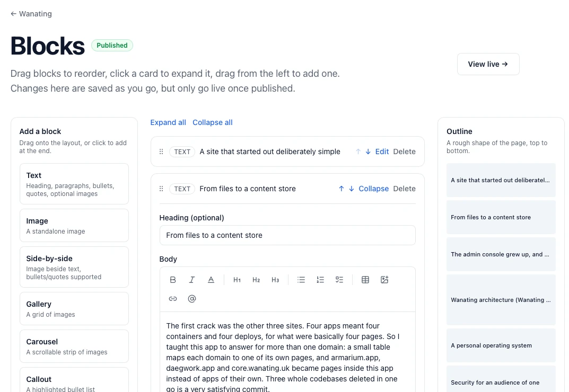The width and height of the screenshot is (569, 392).
Task: Select outline item 'From files to a content store'
Action: click(501, 217)
